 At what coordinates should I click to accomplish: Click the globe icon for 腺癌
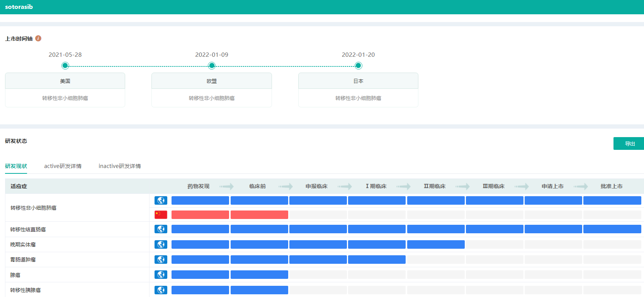coord(161,275)
